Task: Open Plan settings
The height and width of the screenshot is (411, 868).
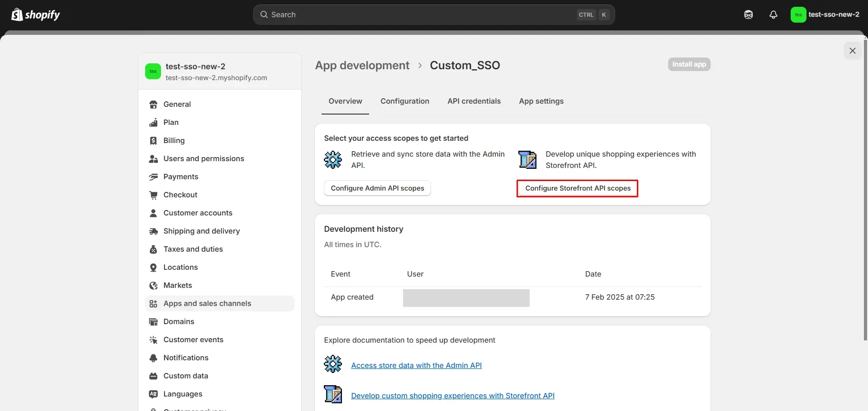Action: point(220,123)
